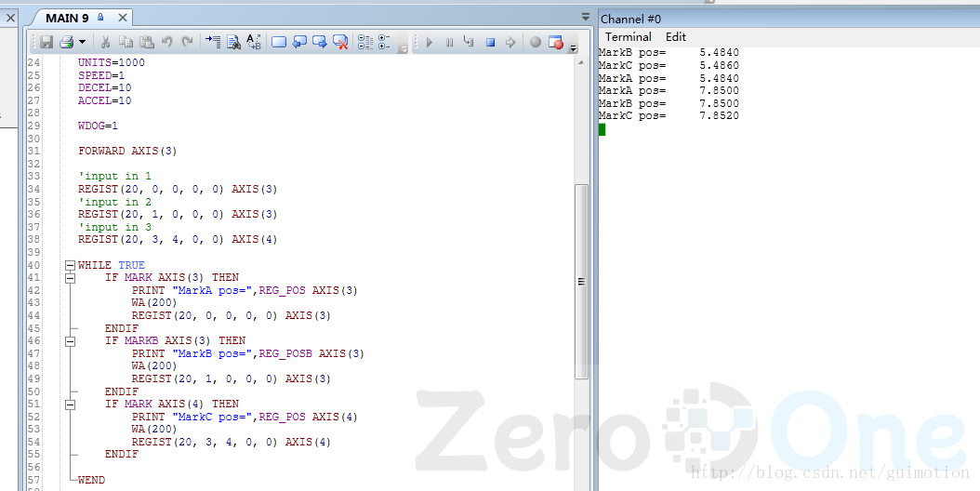Click the Step into line icon

coord(469,42)
